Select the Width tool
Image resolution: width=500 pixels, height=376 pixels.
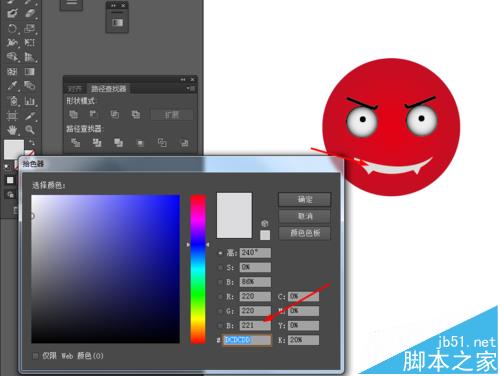tap(12, 43)
